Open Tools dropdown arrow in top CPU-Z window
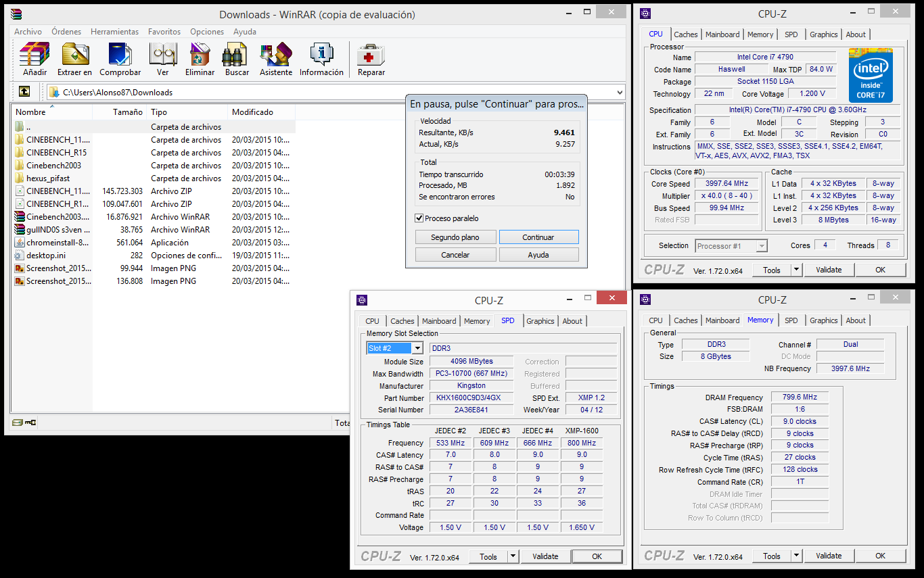The height and width of the screenshot is (578, 924). (x=796, y=270)
